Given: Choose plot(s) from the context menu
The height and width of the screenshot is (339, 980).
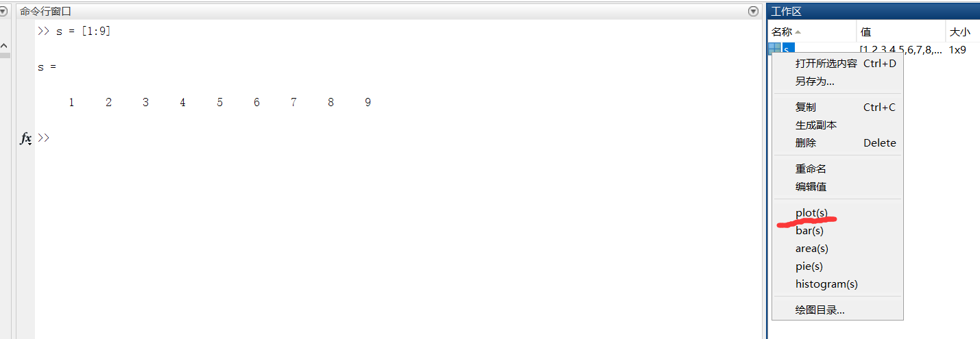Looking at the screenshot, I should (x=811, y=213).
